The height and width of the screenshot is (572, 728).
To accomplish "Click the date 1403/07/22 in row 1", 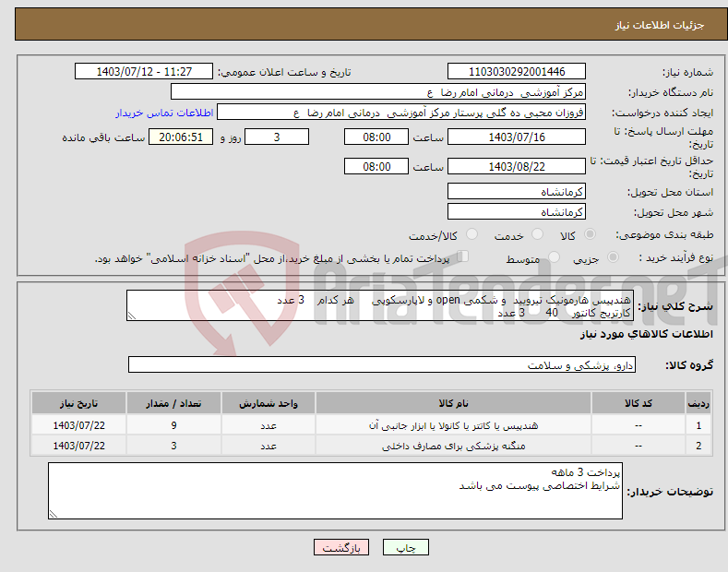I will 79,425.
